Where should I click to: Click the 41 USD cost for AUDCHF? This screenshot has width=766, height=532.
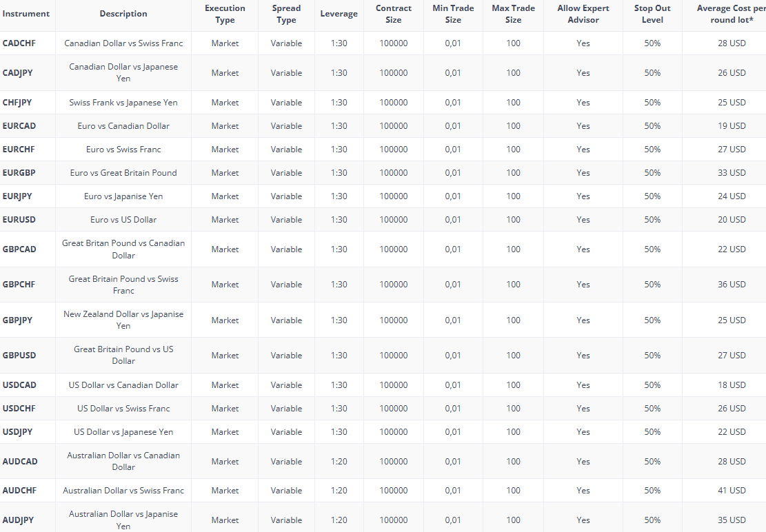[x=732, y=490]
